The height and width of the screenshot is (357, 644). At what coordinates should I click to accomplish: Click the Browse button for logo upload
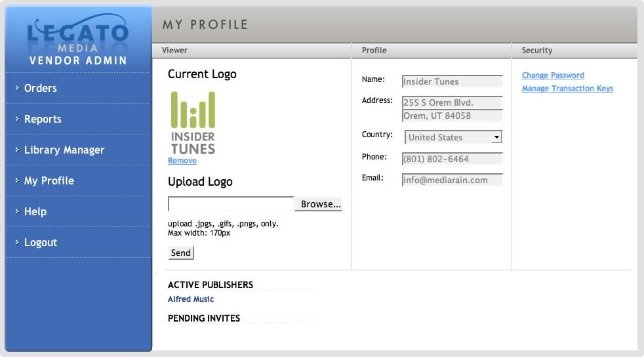click(321, 204)
